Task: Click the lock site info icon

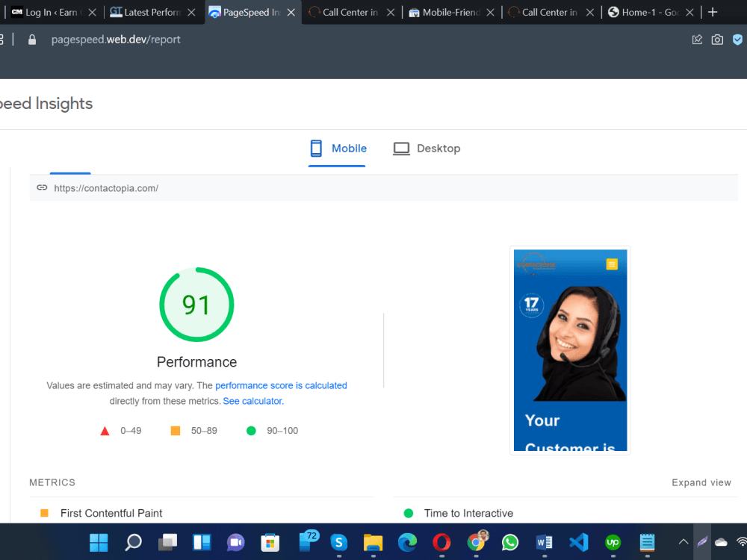Action: [x=32, y=40]
